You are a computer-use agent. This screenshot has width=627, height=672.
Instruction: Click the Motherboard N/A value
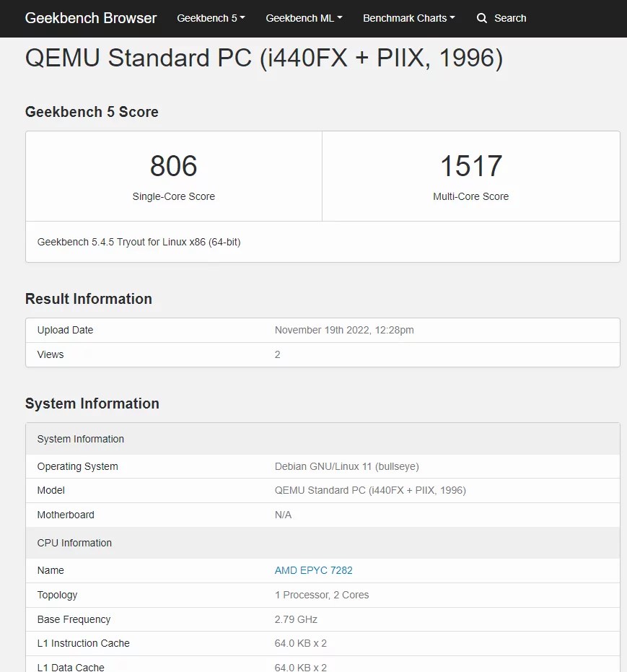(x=283, y=515)
